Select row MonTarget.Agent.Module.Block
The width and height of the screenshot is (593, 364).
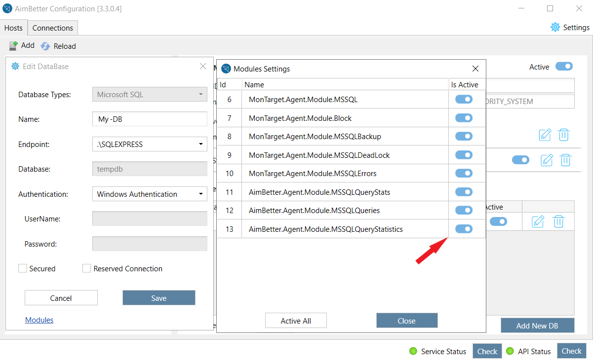pos(351,118)
